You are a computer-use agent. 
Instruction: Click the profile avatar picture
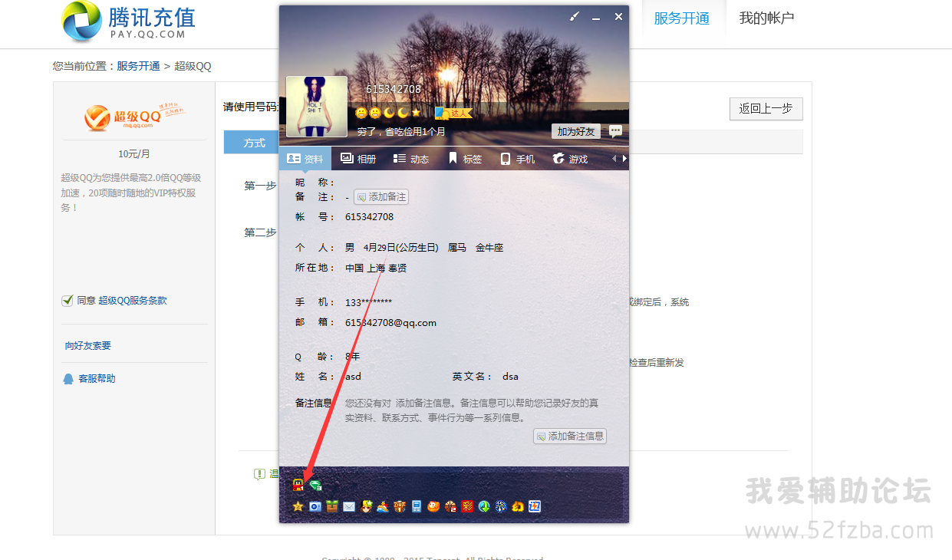click(316, 107)
